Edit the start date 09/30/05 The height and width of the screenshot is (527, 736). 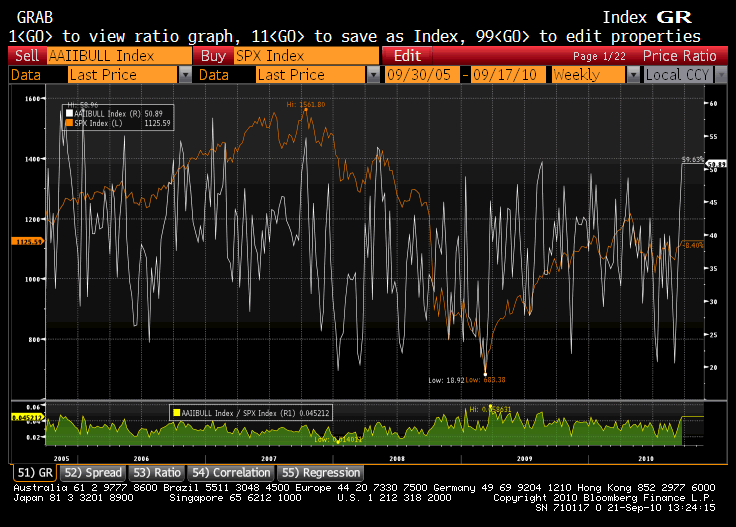pyautogui.click(x=422, y=75)
